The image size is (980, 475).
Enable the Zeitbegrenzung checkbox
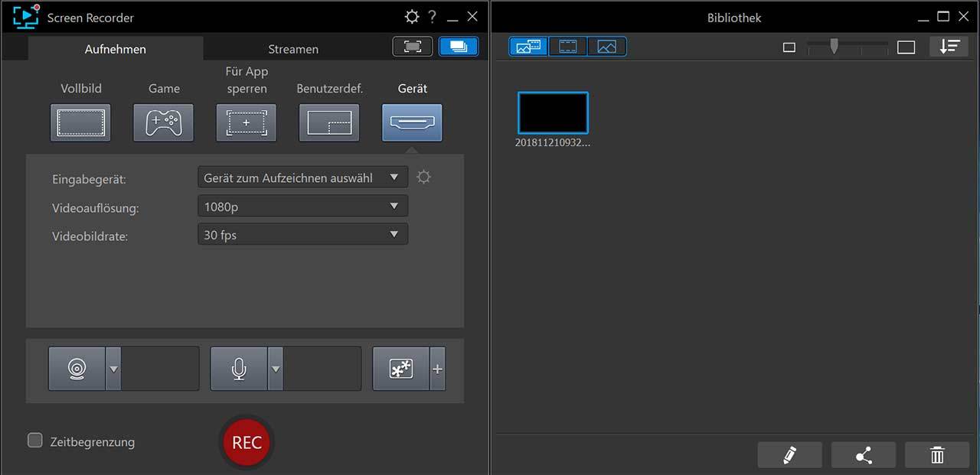pyautogui.click(x=35, y=441)
